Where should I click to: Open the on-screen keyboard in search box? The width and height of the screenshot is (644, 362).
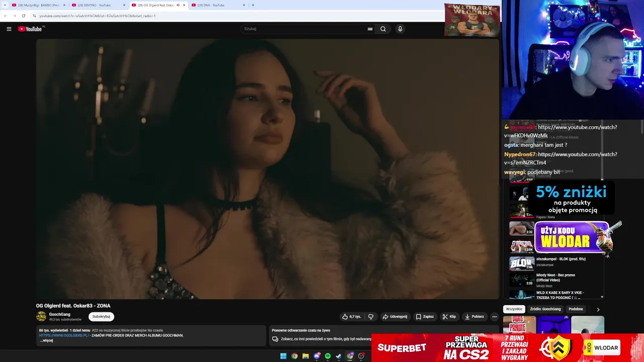coord(370,29)
